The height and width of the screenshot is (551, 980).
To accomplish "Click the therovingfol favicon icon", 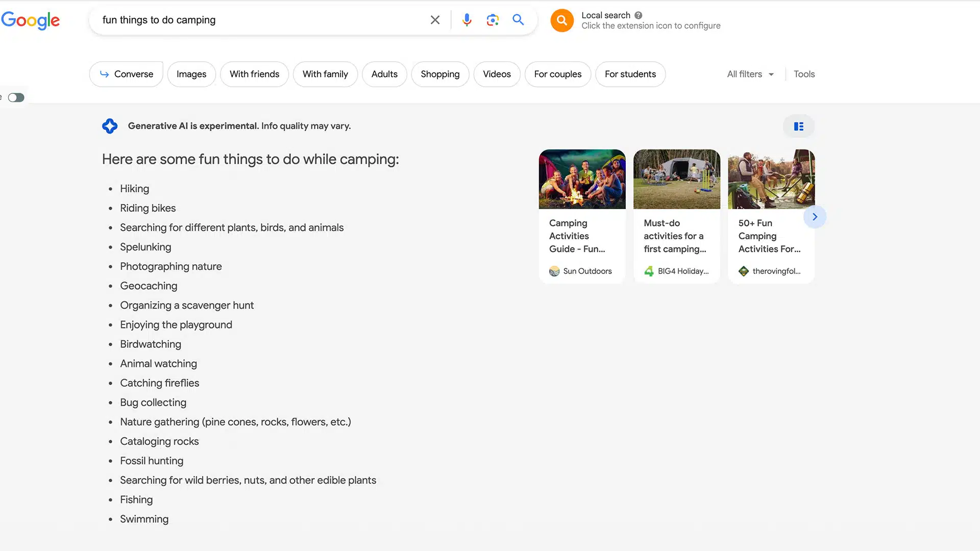I will point(743,270).
